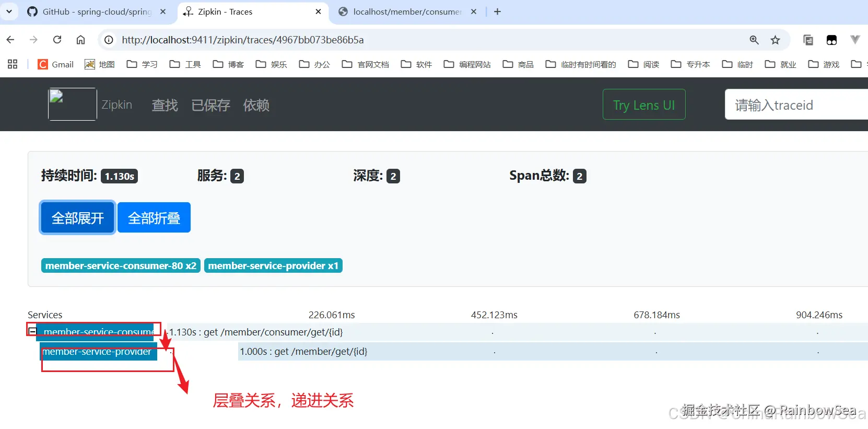
Task: Collapse the member-service-consumer span row
Action: [x=32, y=331]
